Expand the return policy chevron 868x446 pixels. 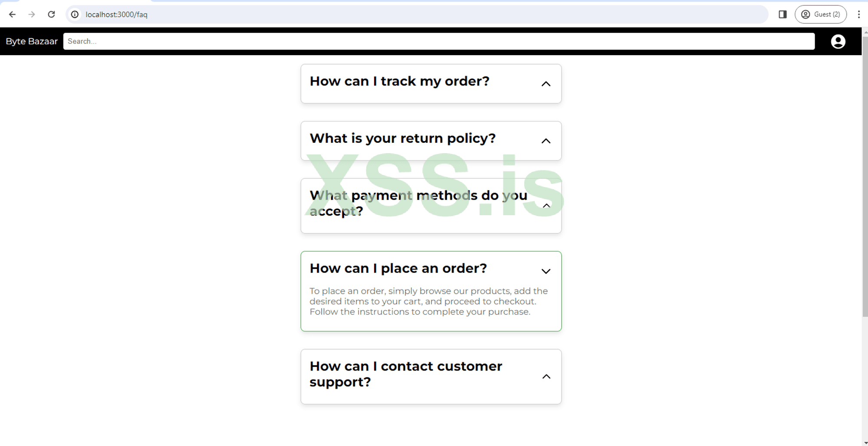coord(546,141)
